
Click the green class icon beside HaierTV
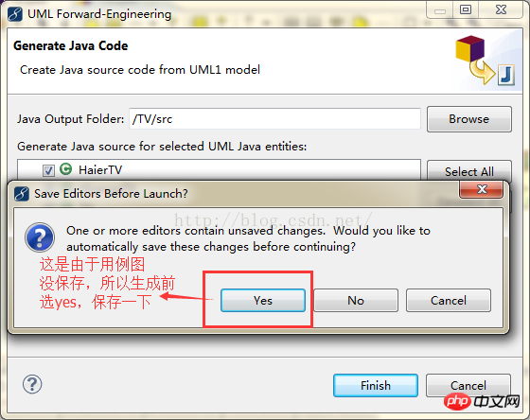click(x=66, y=169)
